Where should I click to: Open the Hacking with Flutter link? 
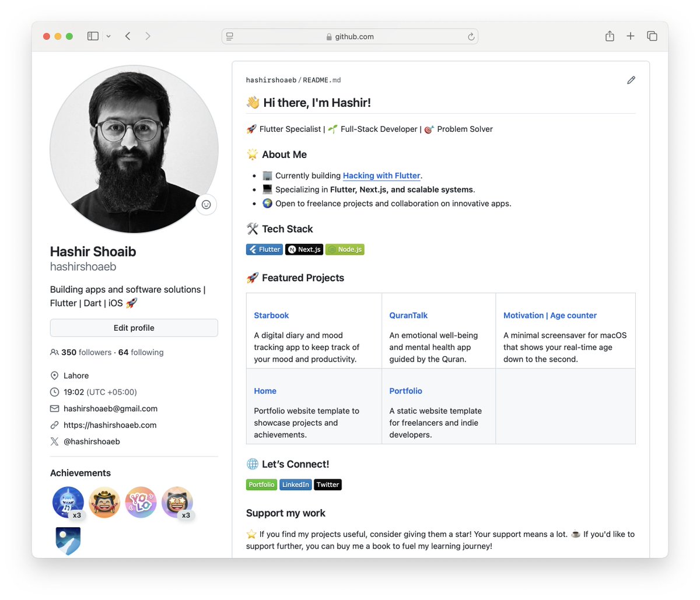coord(381,176)
